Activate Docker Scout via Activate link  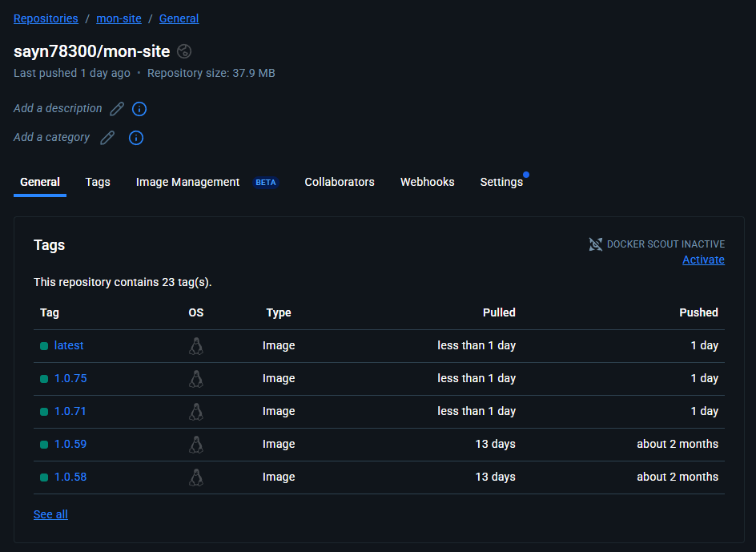[x=703, y=260]
